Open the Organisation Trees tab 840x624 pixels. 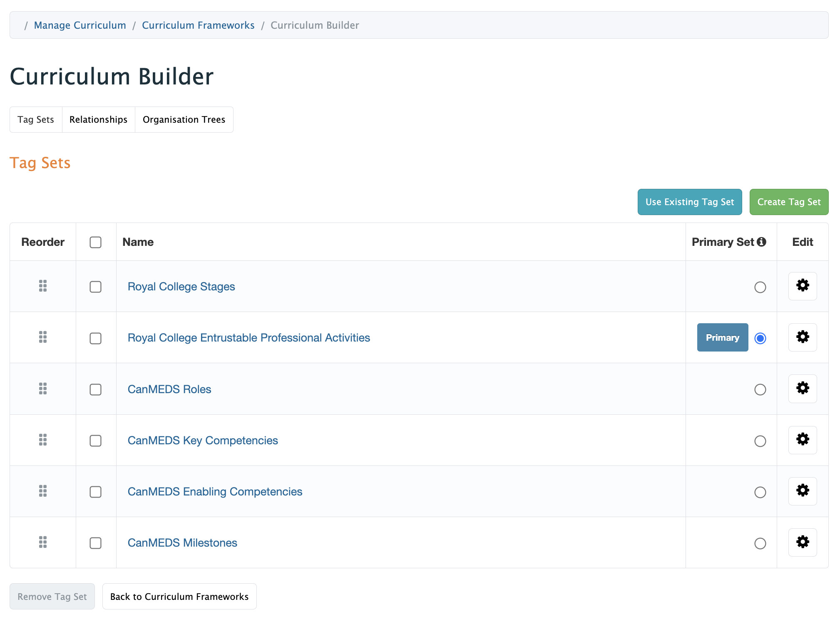point(184,120)
